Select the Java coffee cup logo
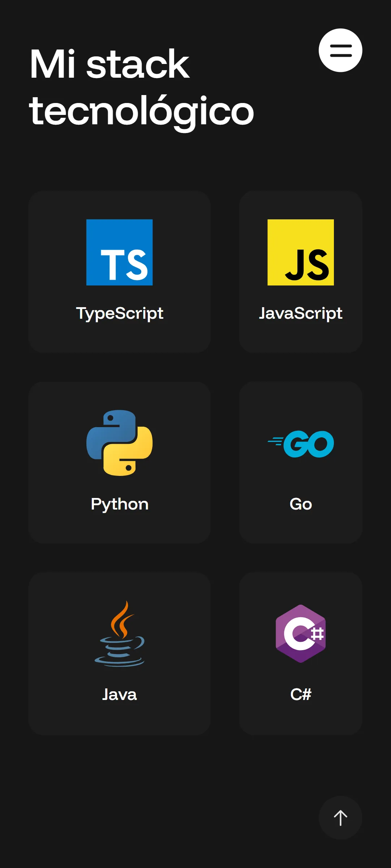 pyautogui.click(x=120, y=633)
